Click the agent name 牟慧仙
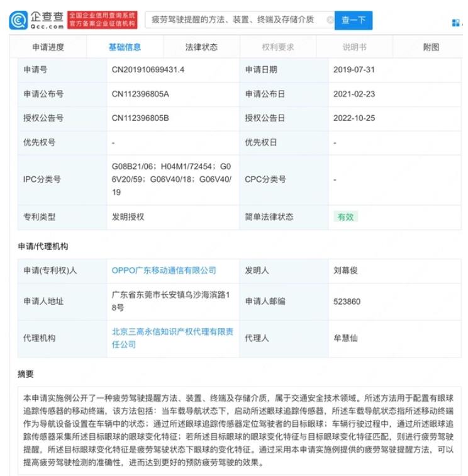 tap(345, 338)
